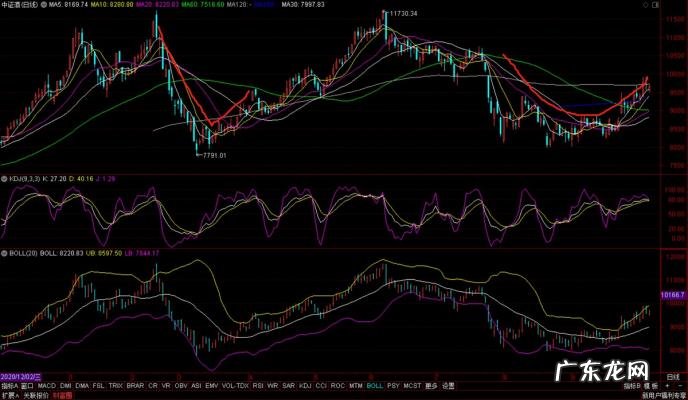Screen dimensions: 688x400
Task: Open the 设置 indicator settings
Action: (x=448, y=385)
